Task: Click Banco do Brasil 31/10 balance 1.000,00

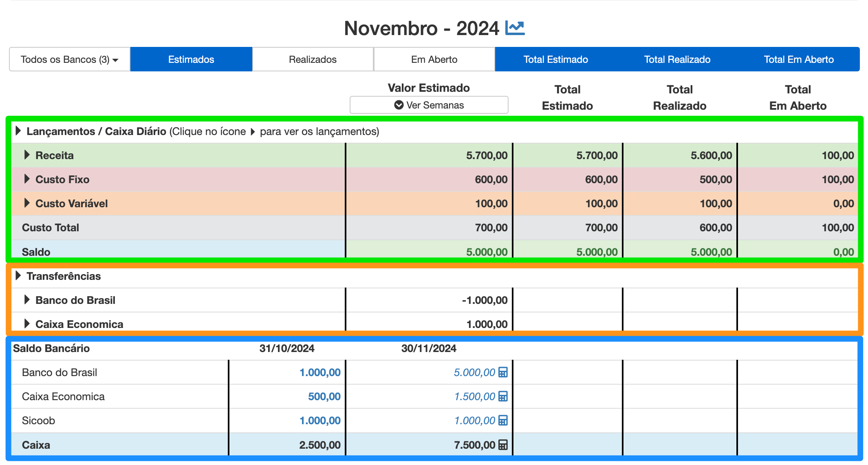Action: pos(320,372)
